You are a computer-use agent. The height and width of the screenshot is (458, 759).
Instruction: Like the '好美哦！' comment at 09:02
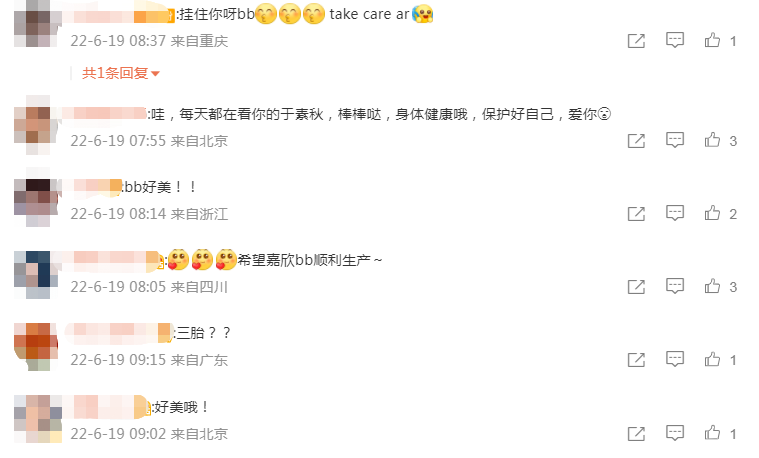(713, 433)
